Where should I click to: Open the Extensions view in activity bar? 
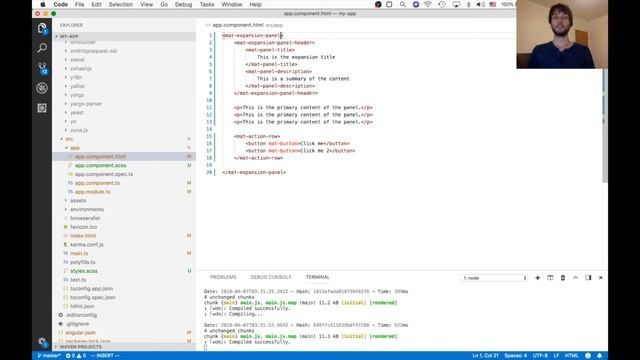point(42,108)
